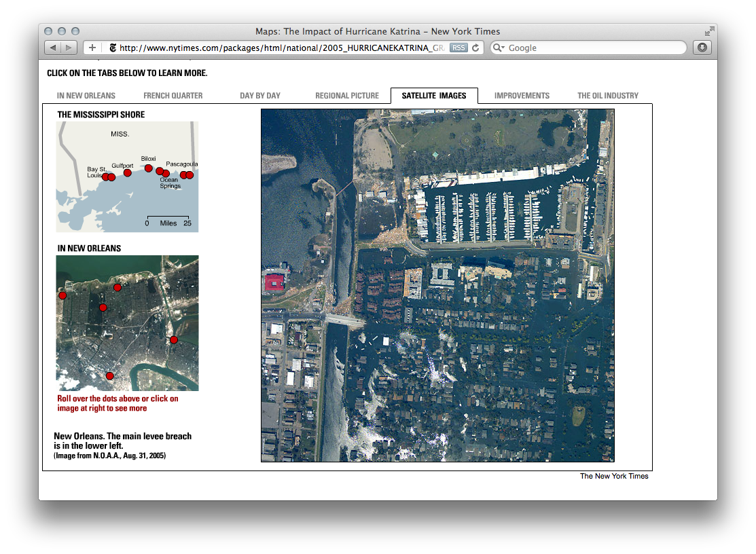The width and height of the screenshot is (756, 554).
Task: Select the red dot marking Gulfport
Action: point(127,172)
